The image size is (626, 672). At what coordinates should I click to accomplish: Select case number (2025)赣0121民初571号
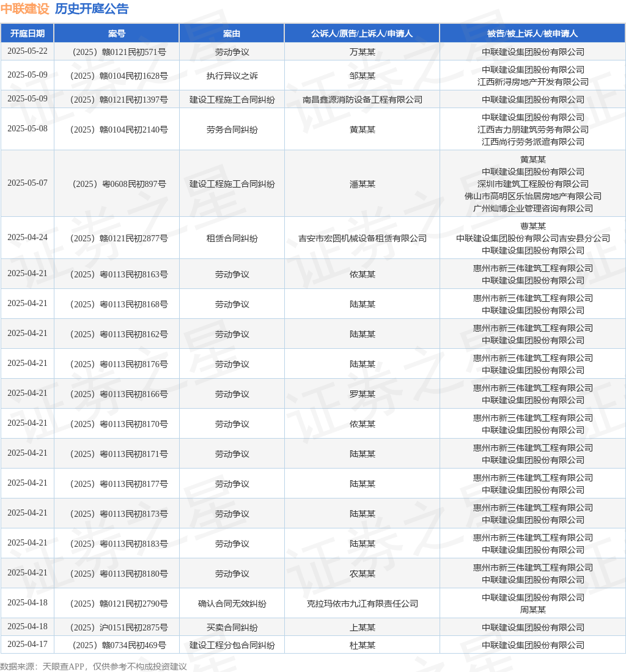coord(119,52)
